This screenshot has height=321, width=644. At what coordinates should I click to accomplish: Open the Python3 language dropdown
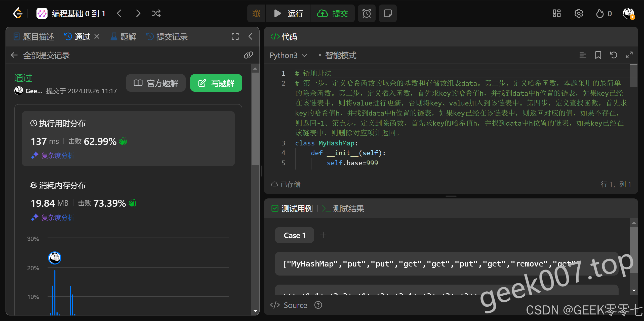click(288, 55)
